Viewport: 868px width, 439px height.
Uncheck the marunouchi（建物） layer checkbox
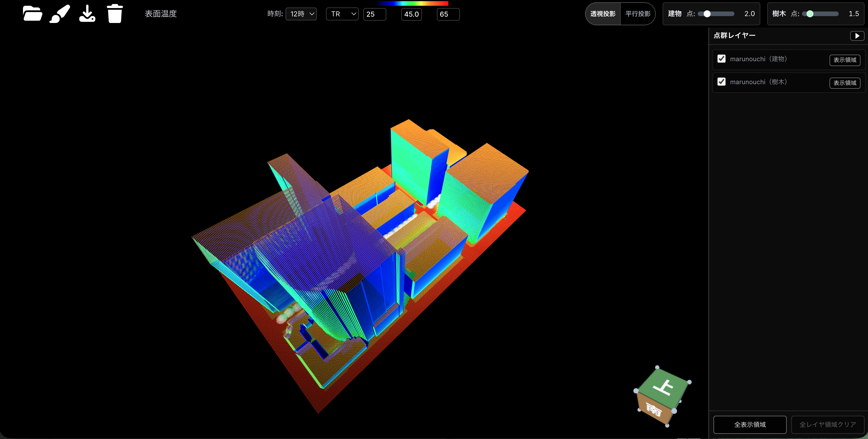tap(721, 59)
